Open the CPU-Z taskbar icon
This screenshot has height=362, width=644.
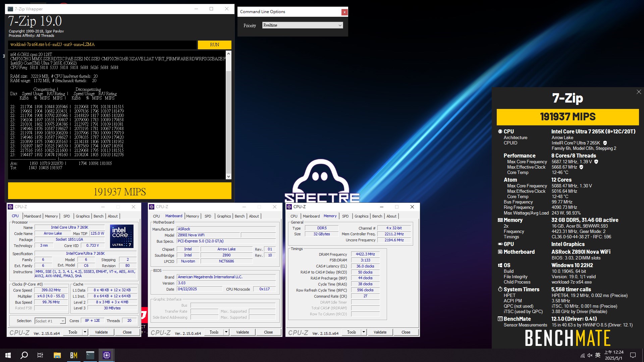click(107, 355)
